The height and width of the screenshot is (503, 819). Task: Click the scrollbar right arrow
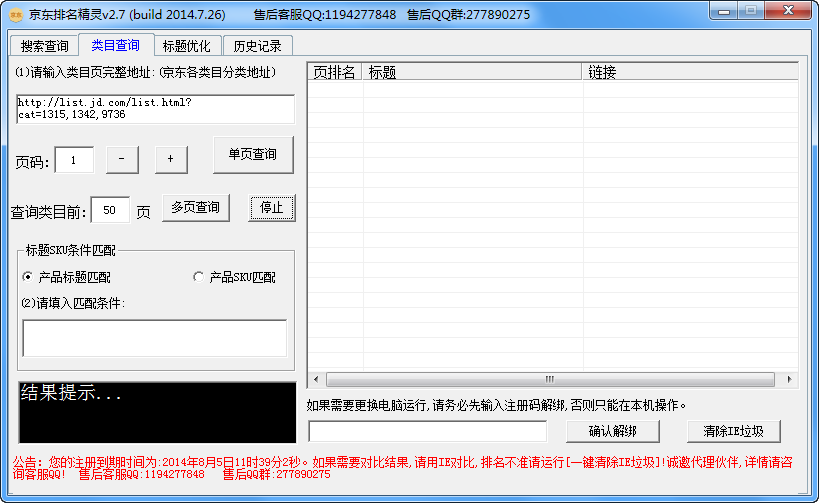[789, 379]
